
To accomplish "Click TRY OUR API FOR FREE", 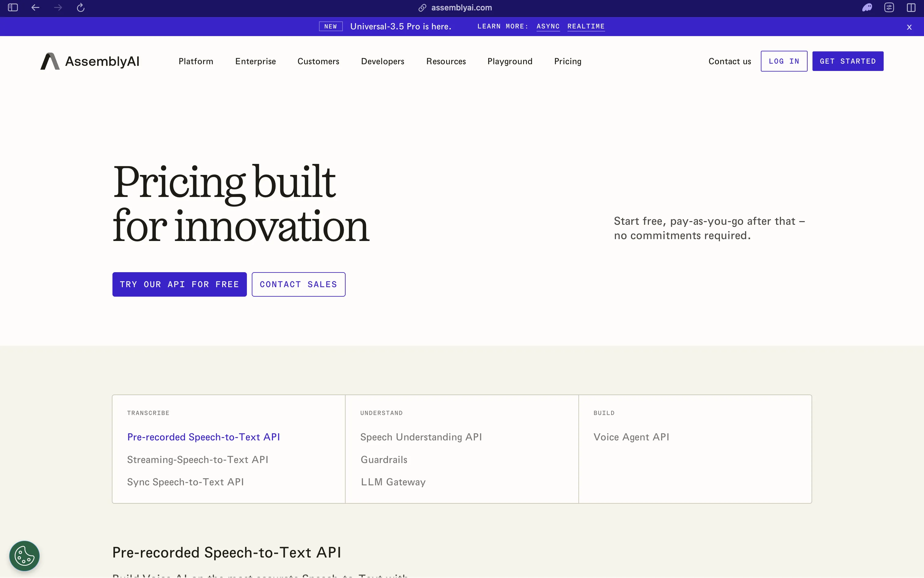I will pos(179,284).
